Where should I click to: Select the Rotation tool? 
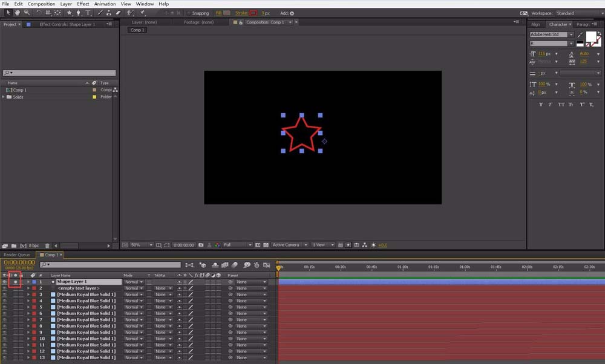[x=39, y=13]
